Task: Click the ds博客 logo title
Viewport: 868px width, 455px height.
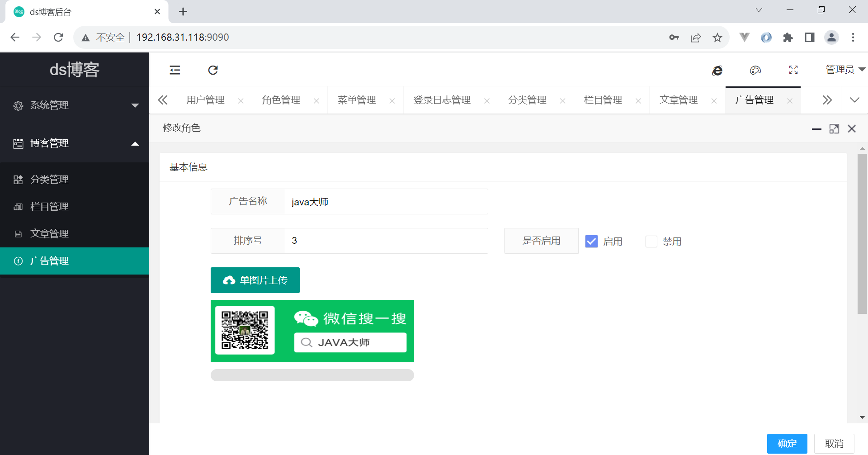Action: (x=75, y=69)
